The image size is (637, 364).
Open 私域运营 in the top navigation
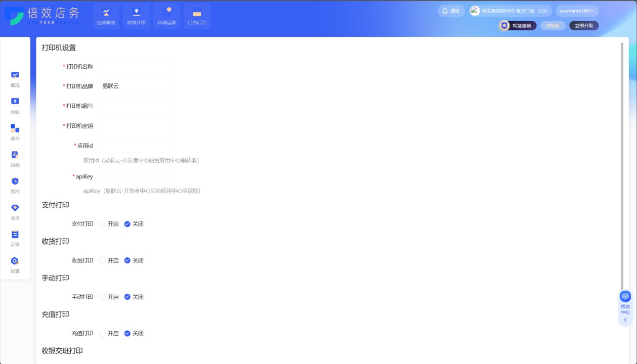coord(167,16)
